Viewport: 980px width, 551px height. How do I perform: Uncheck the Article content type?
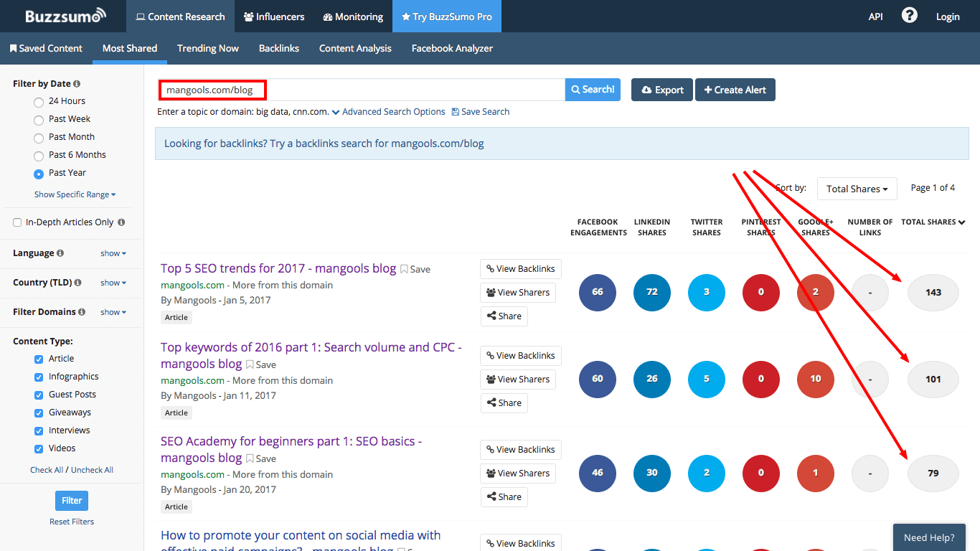coord(39,359)
